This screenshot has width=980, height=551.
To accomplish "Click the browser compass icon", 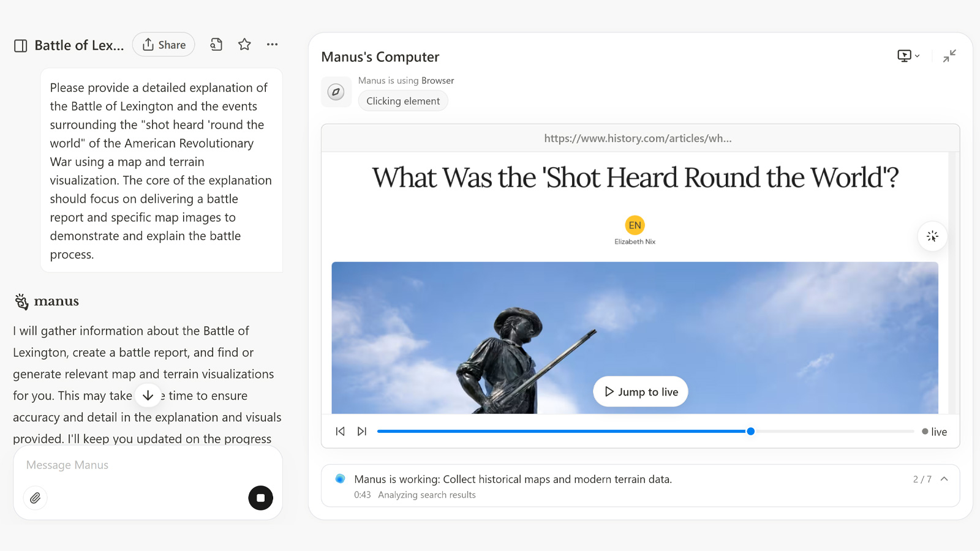I will 336,92.
